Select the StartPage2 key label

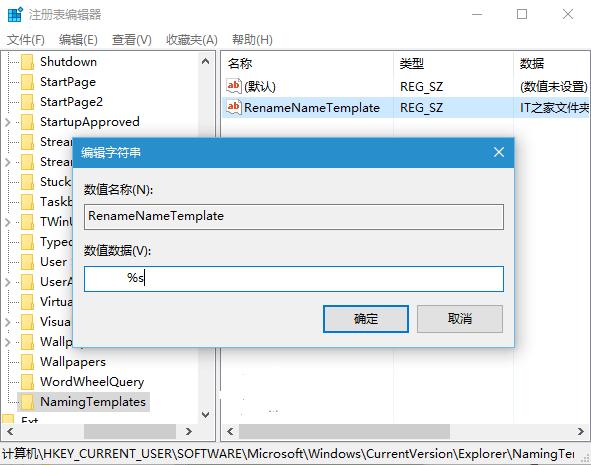click(x=71, y=102)
